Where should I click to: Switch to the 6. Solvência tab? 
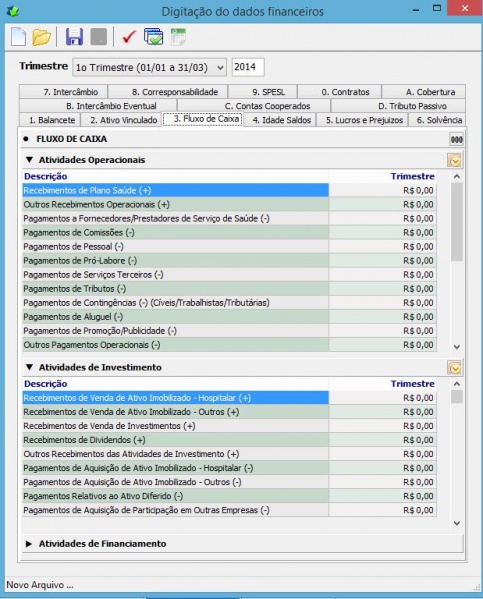pos(437,120)
